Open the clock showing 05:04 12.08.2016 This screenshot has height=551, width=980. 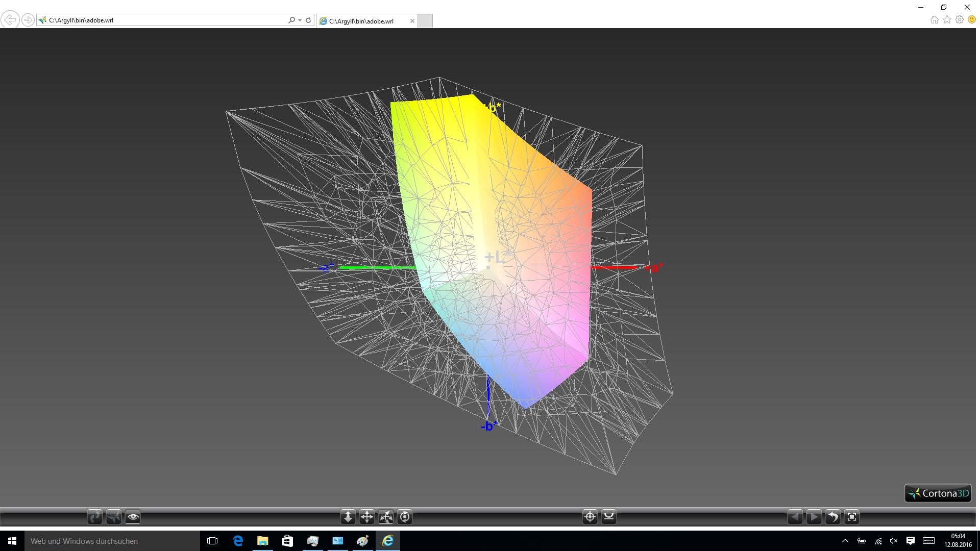tap(958, 541)
